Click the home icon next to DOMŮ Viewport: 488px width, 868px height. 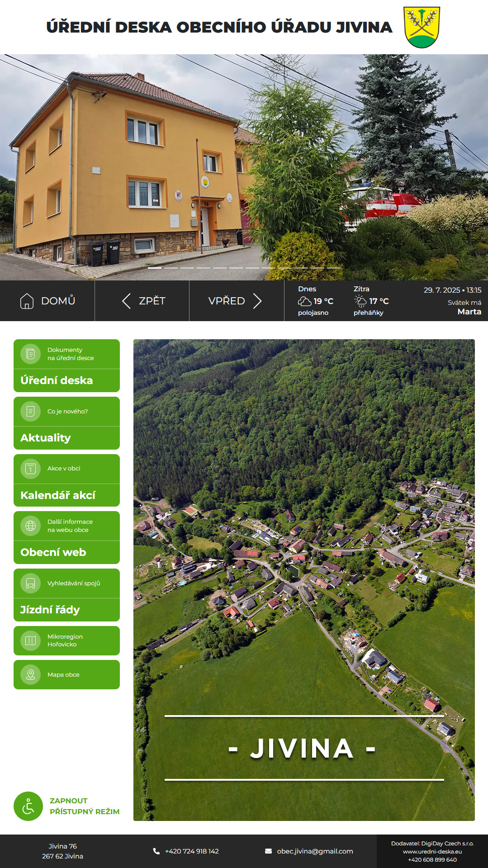tap(27, 301)
